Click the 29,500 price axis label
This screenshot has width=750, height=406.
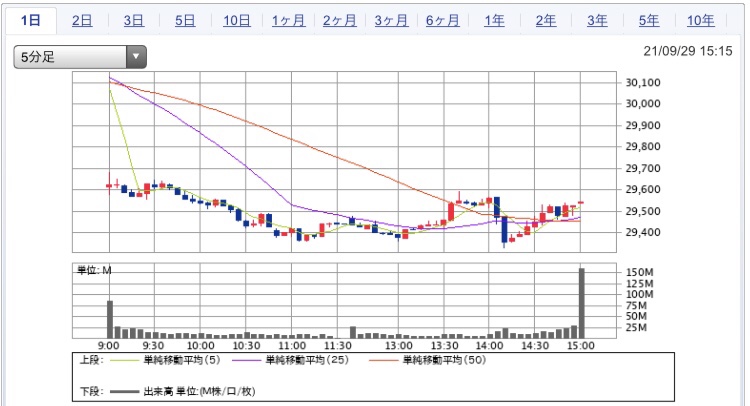point(643,211)
